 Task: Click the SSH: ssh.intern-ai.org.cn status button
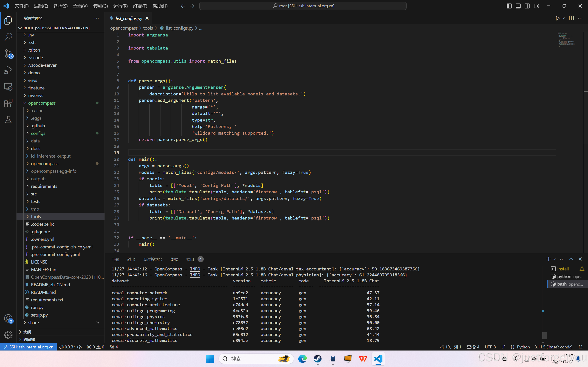[x=28, y=347]
